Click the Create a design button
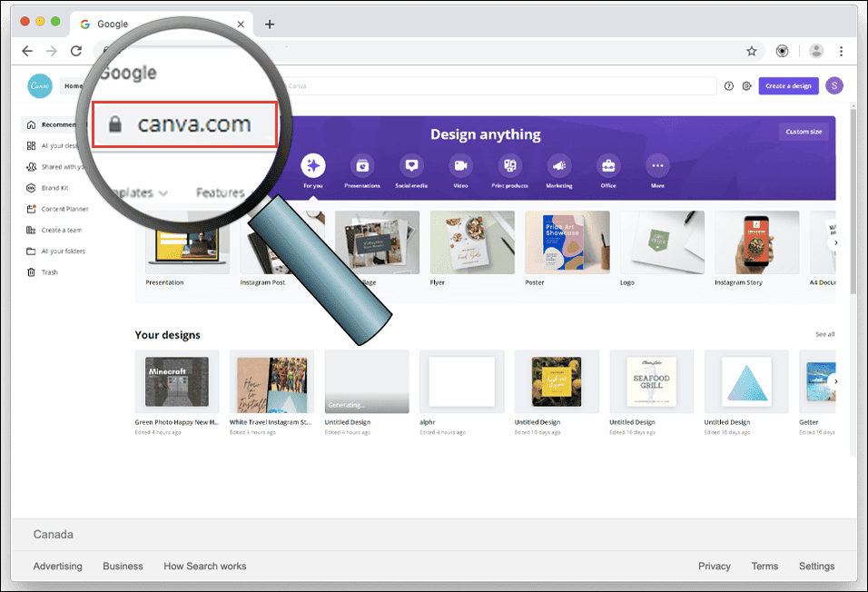The height and width of the screenshot is (592, 868). (x=787, y=85)
